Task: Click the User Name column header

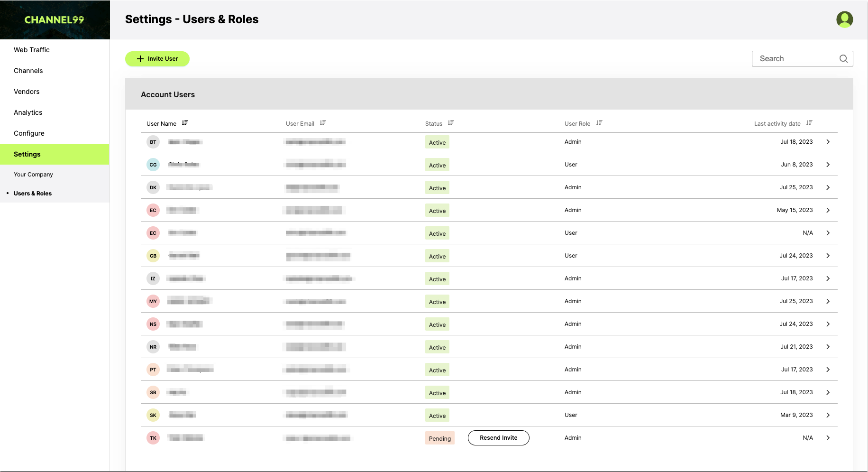Action: coord(161,124)
